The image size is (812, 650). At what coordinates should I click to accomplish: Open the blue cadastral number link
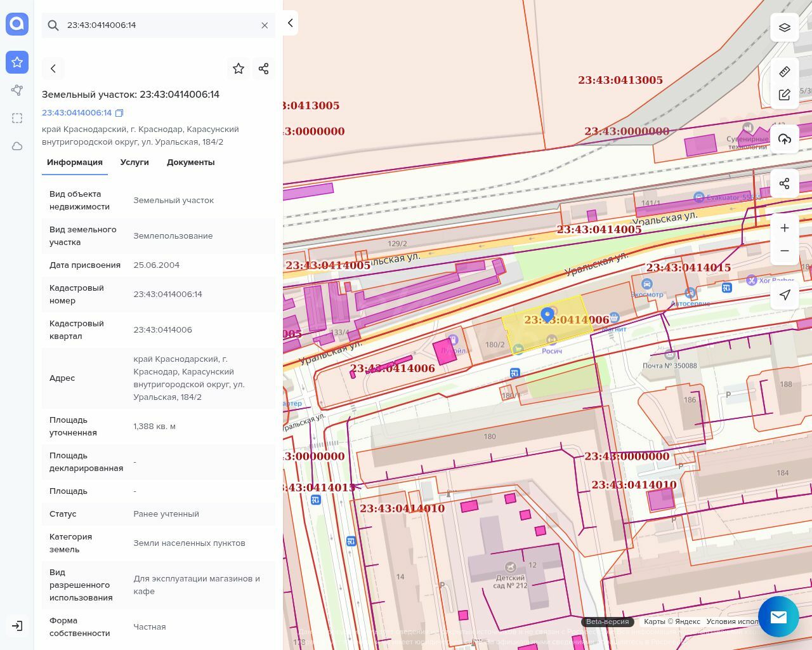77,113
